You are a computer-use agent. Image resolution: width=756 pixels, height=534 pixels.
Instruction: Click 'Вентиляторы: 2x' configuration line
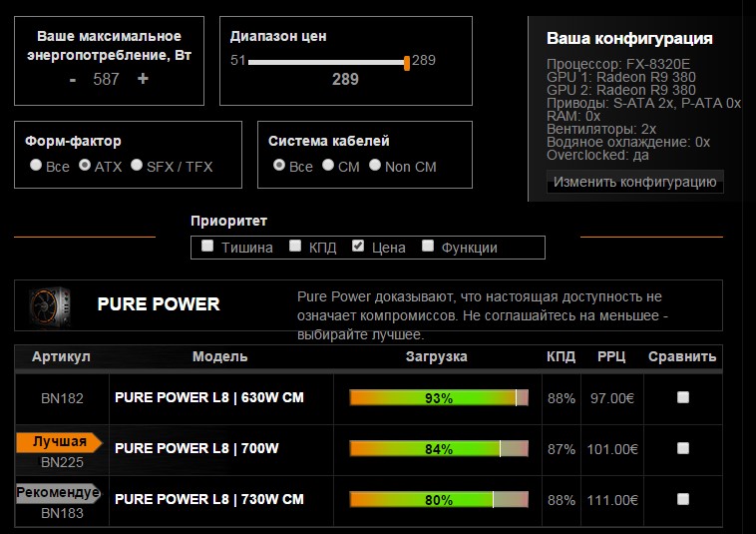coord(601,130)
